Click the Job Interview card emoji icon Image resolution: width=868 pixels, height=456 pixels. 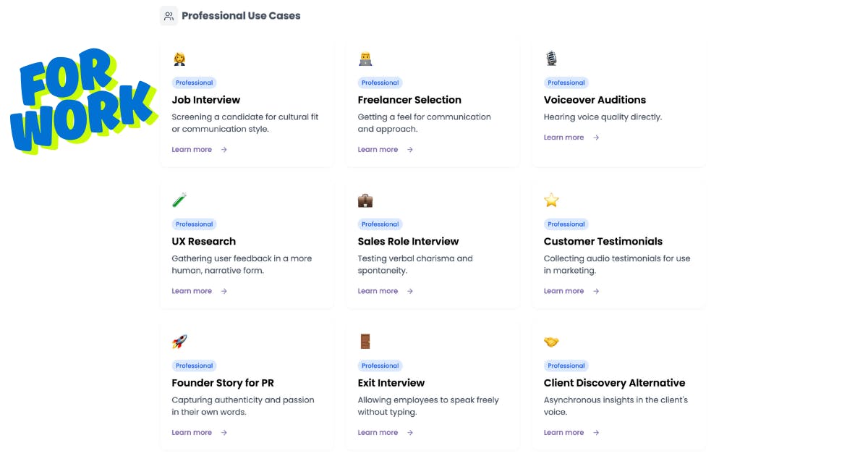[179, 59]
